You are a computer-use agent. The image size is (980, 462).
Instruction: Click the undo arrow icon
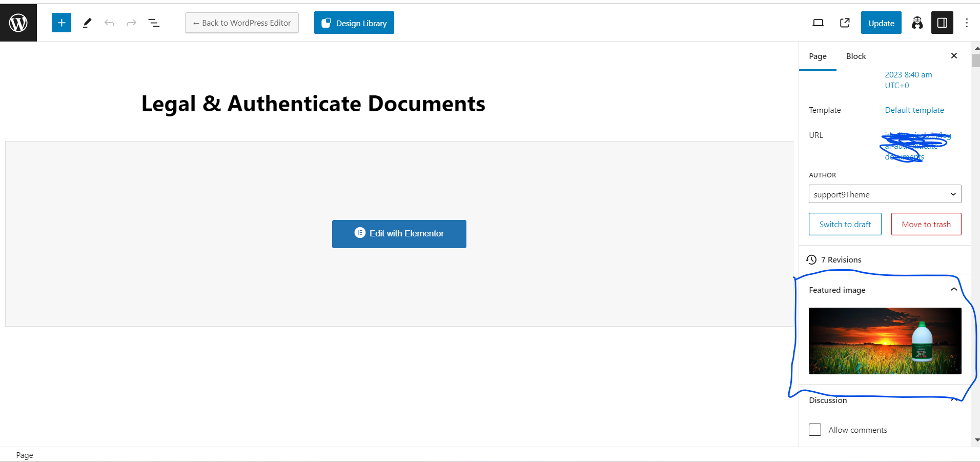(109, 23)
